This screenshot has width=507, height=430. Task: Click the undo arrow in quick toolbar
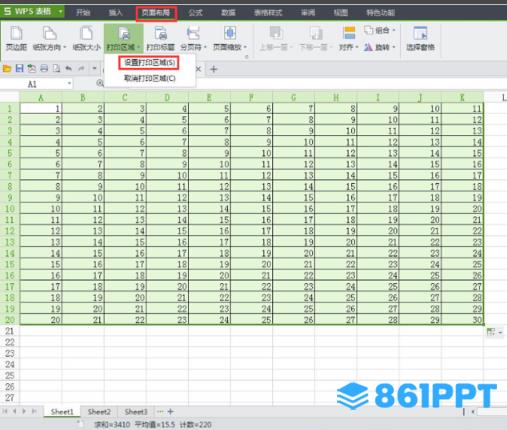pyautogui.click(x=68, y=69)
